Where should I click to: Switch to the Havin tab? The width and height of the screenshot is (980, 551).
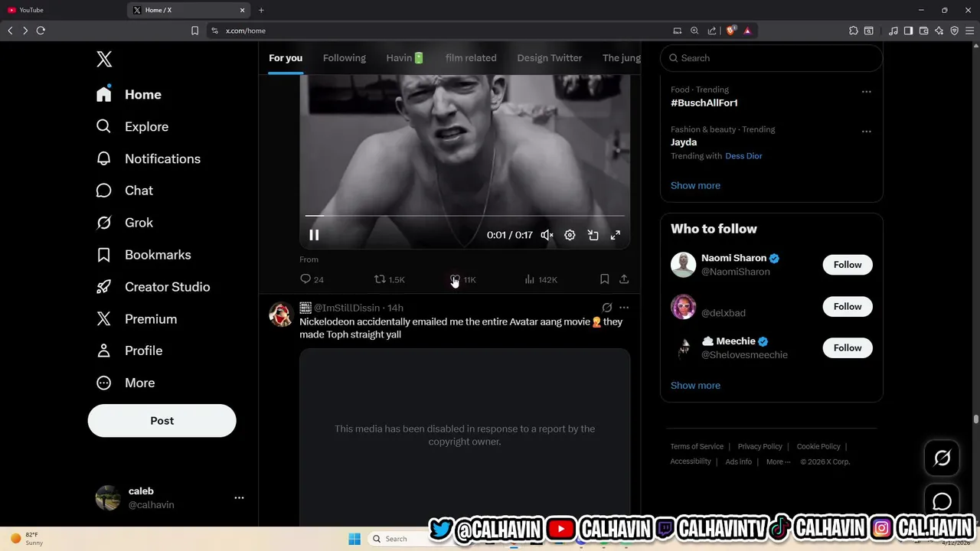(405, 58)
